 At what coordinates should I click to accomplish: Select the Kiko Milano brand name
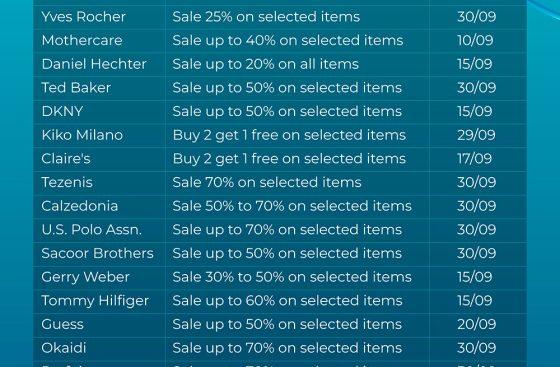(x=82, y=135)
